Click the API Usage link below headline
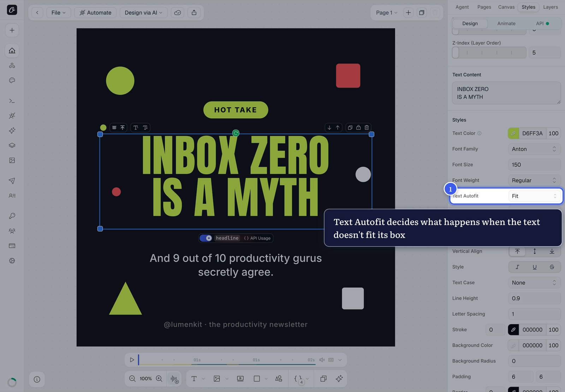Viewport: 565px width, 392px height. click(x=257, y=238)
